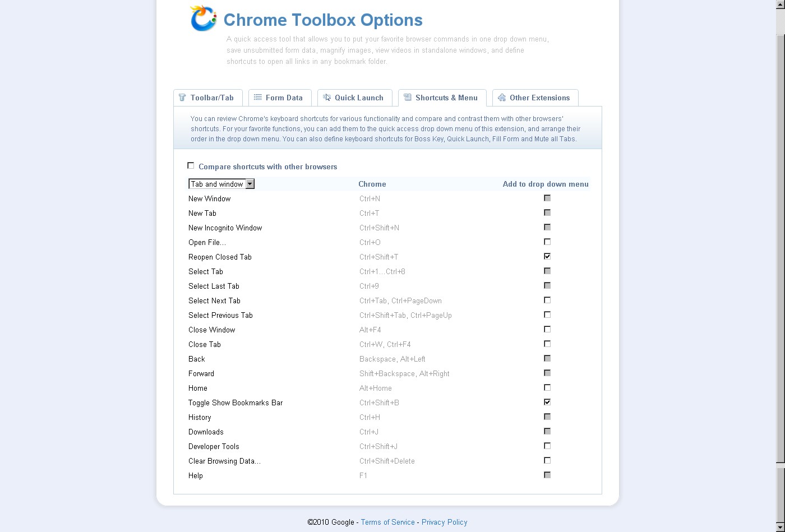The image size is (785, 532).
Task: Open the Terms of Service link
Action: coord(387,522)
